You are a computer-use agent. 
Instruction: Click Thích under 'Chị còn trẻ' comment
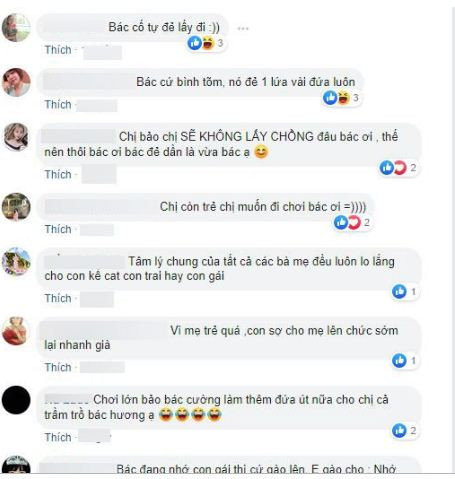tap(58, 229)
